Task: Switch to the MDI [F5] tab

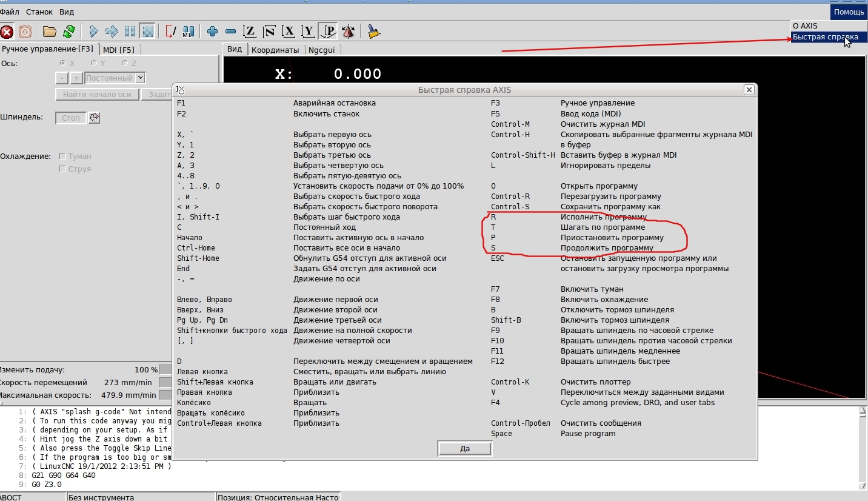Action: click(x=119, y=50)
